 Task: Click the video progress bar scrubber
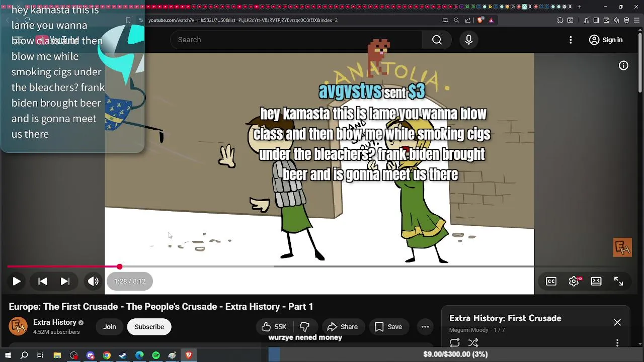pos(119,266)
